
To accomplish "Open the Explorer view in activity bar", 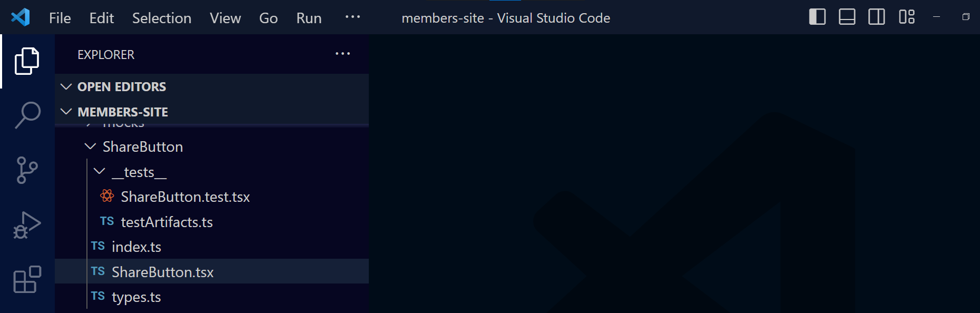I will click(27, 61).
